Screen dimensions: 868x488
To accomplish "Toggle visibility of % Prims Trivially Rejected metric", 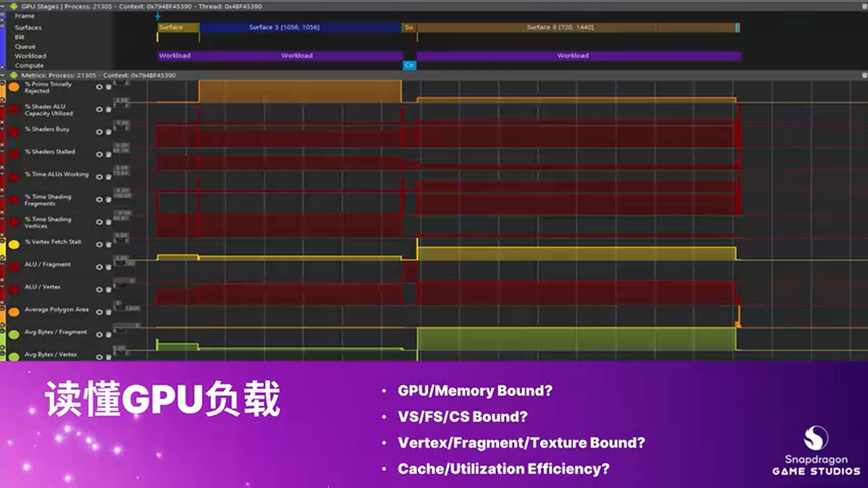I will tap(99, 87).
